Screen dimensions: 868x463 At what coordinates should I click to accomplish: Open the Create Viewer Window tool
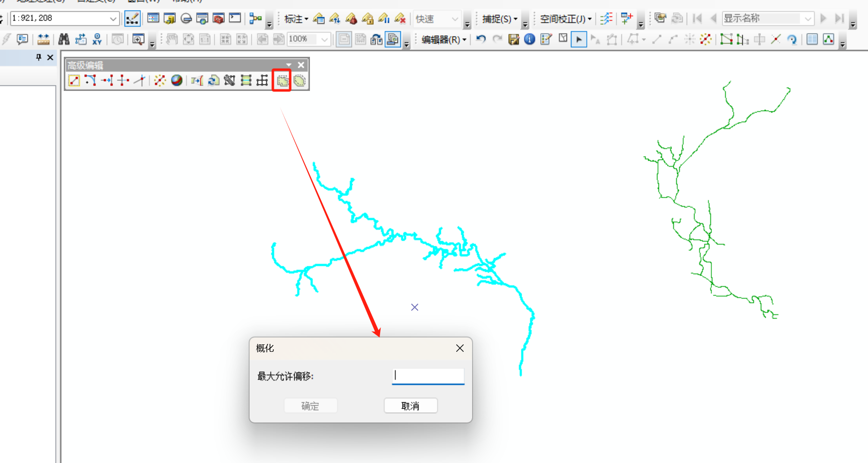138,39
